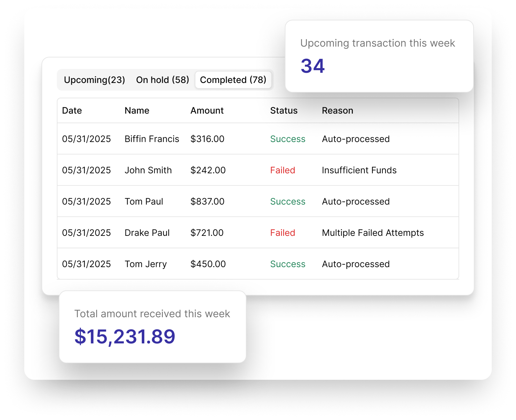516x420 pixels.
Task: Click the Amount column header
Action: pyautogui.click(x=207, y=110)
